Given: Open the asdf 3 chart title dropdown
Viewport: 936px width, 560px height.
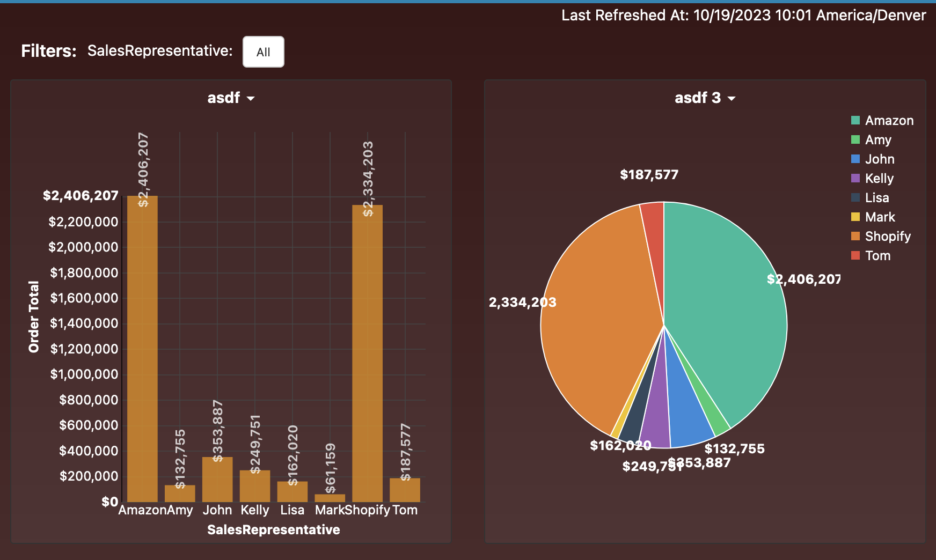Looking at the screenshot, I should pos(705,98).
